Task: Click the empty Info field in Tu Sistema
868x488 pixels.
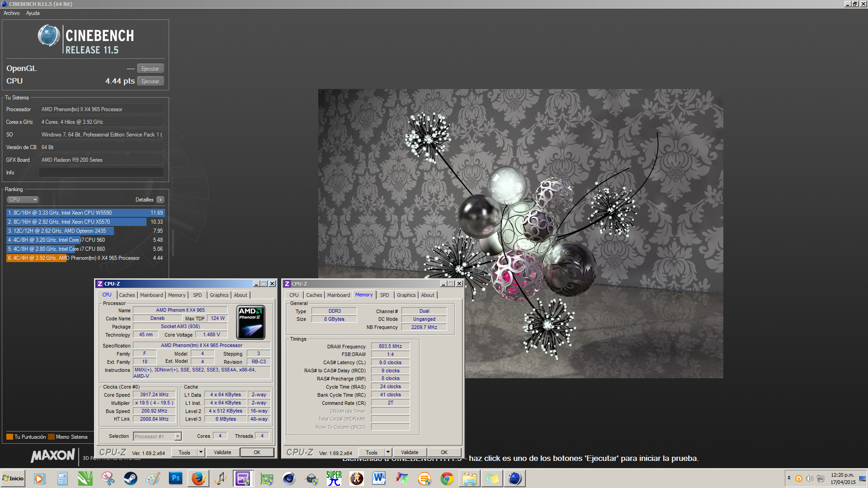Action: point(102,173)
